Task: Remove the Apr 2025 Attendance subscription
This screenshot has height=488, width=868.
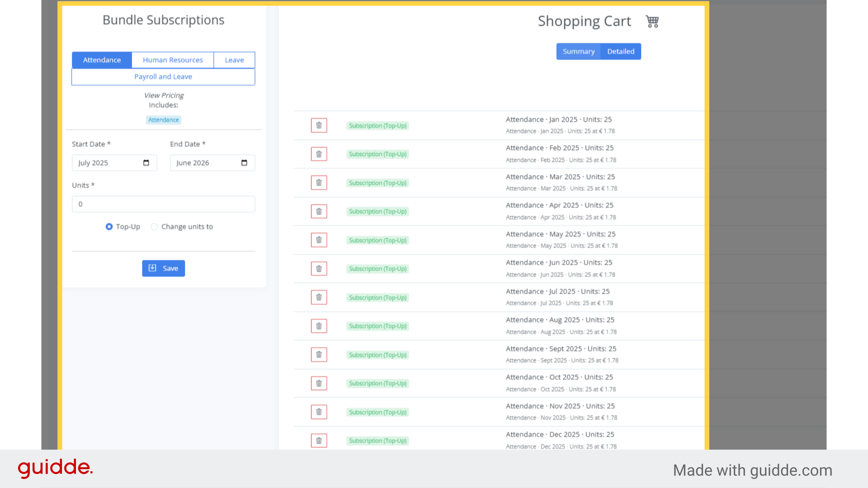Action: [x=319, y=211]
